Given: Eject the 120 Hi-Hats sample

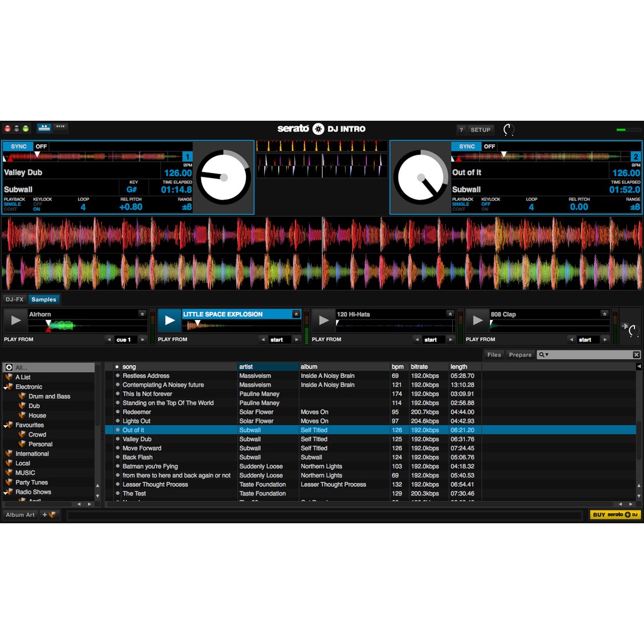Looking at the screenshot, I should point(450,314).
